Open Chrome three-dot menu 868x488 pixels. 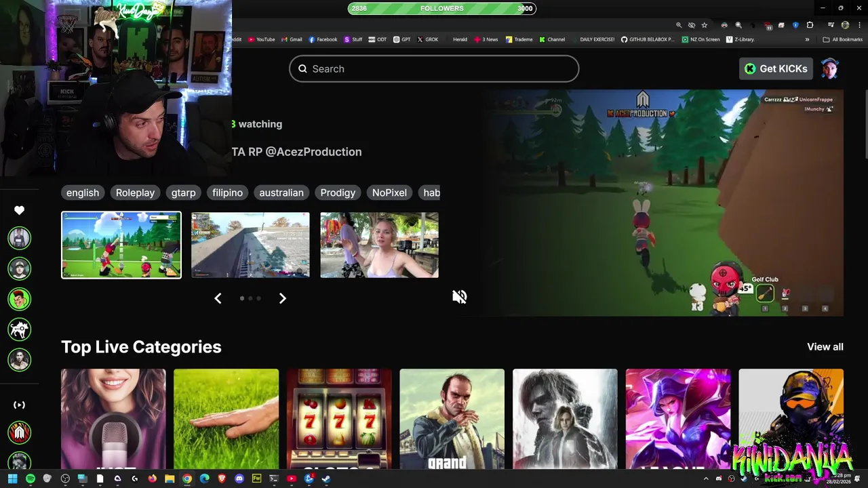pyautogui.click(x=859, y=25)
